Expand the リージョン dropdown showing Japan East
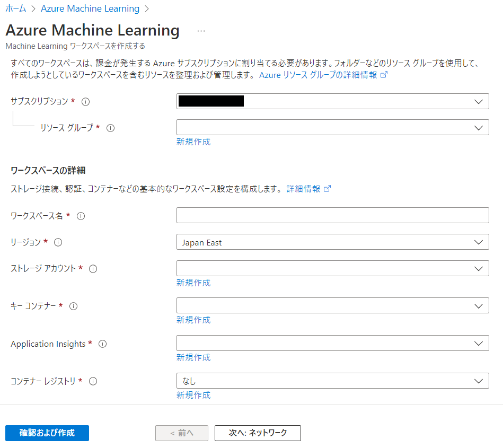503x448 pixels. click(479, 242)
